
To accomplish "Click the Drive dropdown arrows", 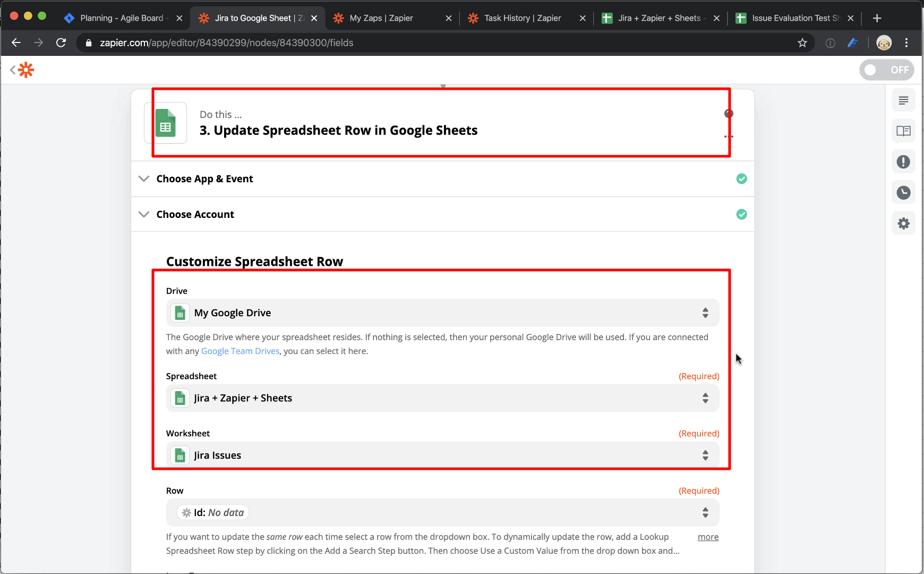I will coord(705,313).
